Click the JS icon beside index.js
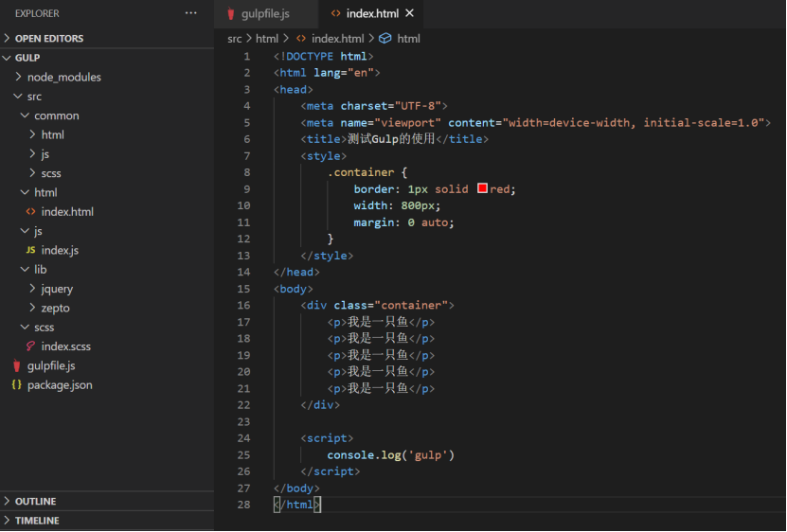Screen dimensions: 787x532 tap(30, 250)
